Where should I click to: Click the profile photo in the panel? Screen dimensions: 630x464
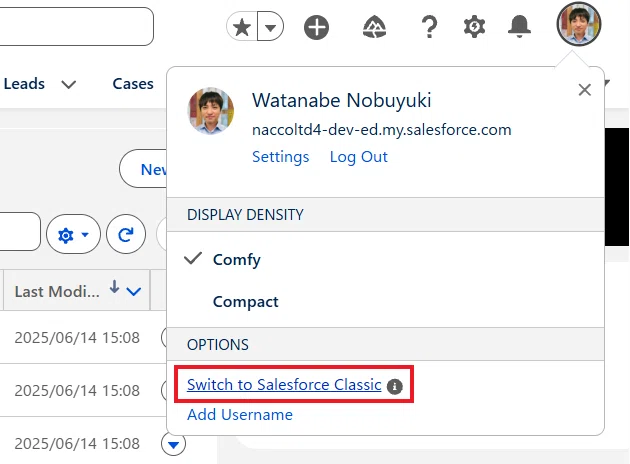pyautogui.click(x=211, y=110)
